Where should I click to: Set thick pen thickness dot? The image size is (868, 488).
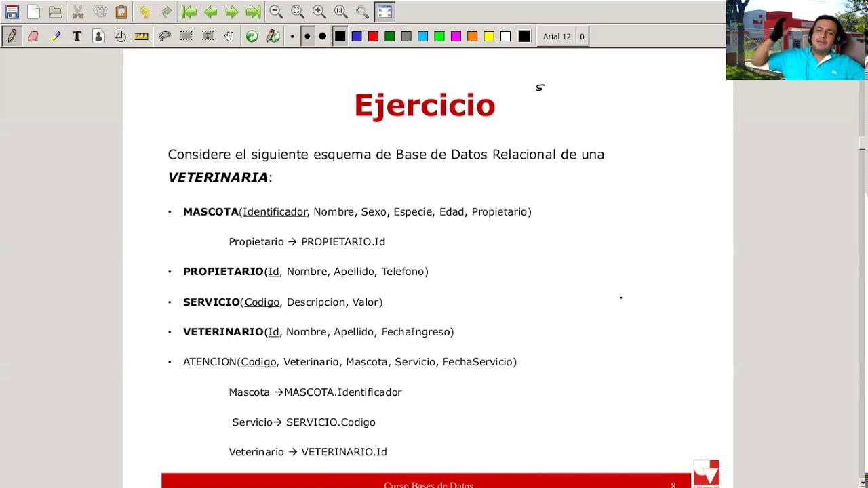coord(323,37)
